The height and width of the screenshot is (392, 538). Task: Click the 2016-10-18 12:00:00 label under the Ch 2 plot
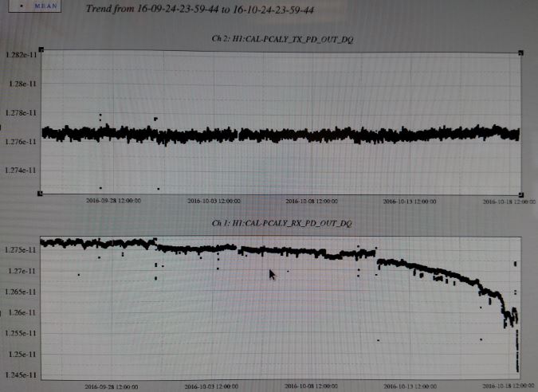(x=509, y=202)
